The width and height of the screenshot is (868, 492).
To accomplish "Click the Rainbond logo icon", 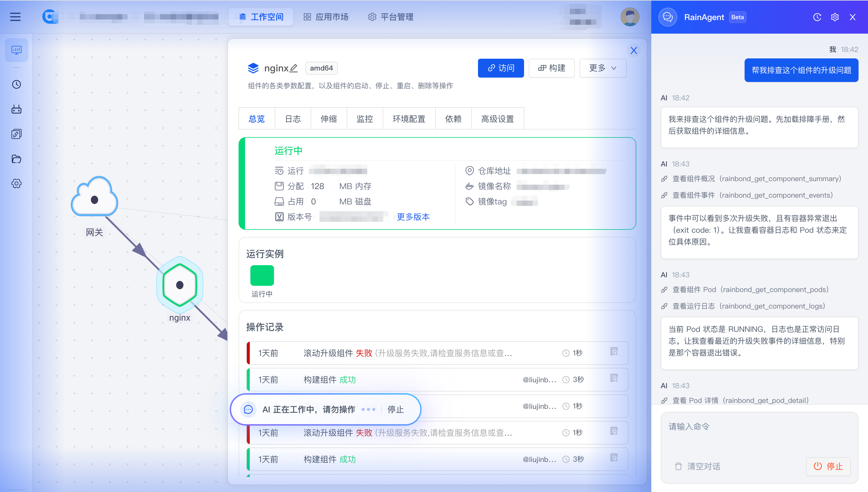I will [50, 17].
